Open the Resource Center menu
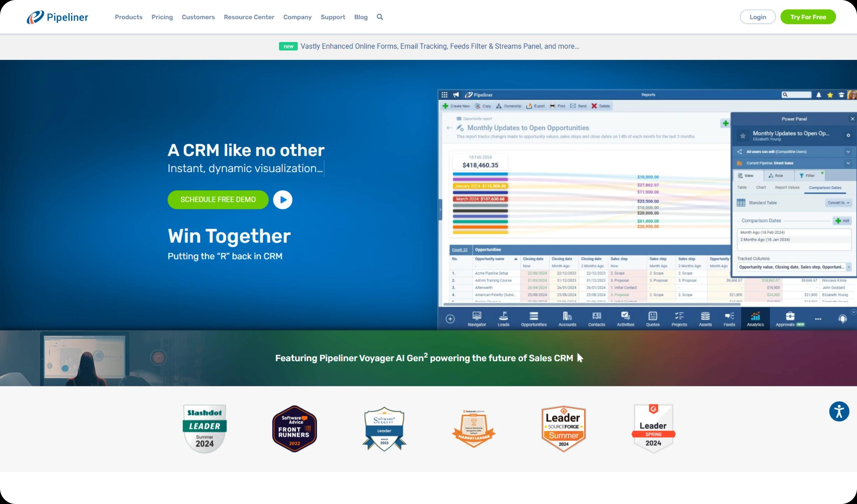 (x=249, y=17)
